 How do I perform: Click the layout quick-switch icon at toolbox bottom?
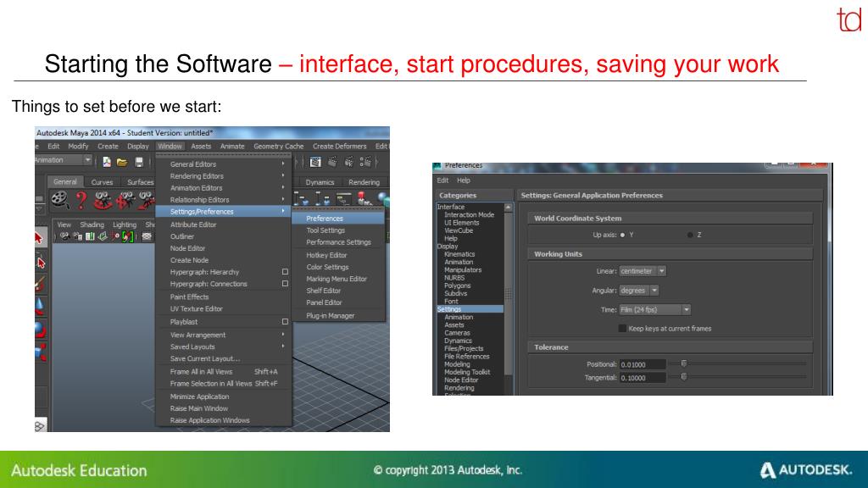point(40,426)
